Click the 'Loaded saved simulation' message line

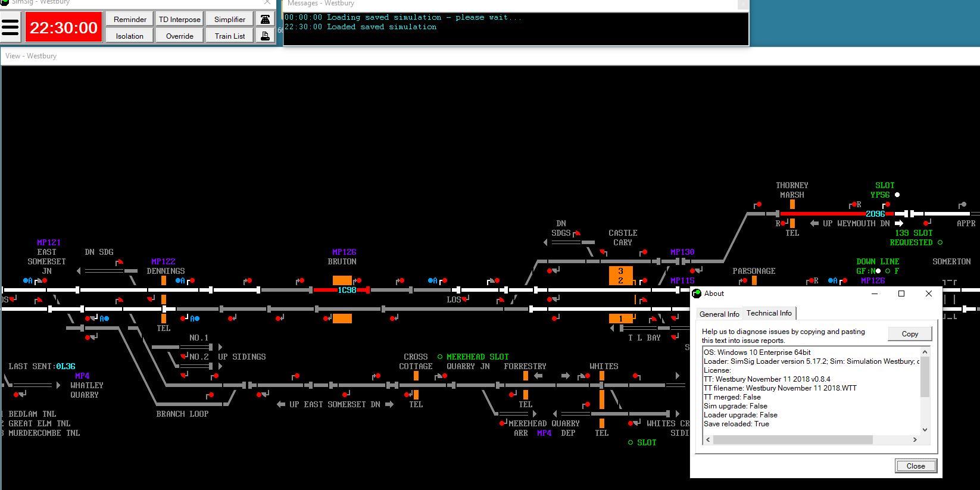click(x=361, y=27)
